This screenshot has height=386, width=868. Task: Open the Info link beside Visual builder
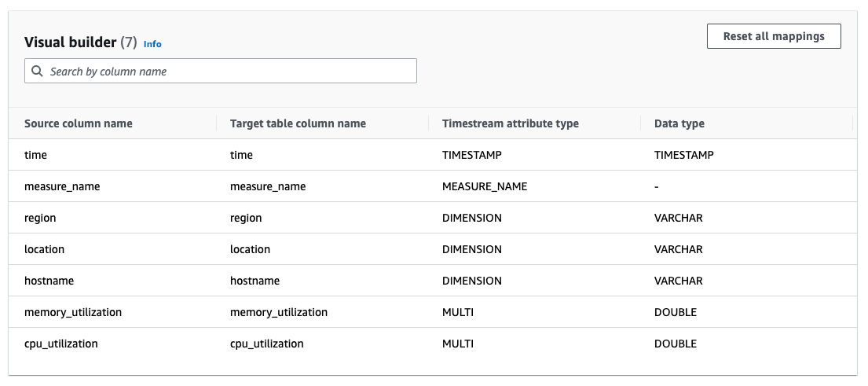152,44
